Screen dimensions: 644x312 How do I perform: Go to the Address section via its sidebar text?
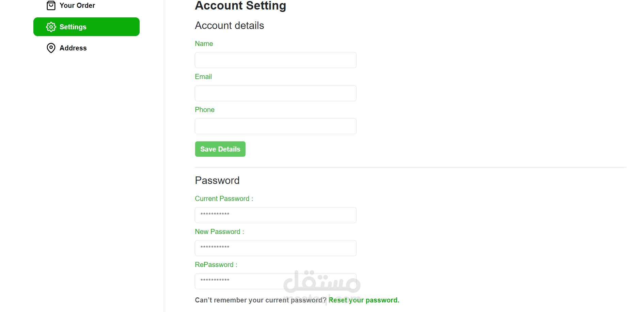tap(73, 48)
